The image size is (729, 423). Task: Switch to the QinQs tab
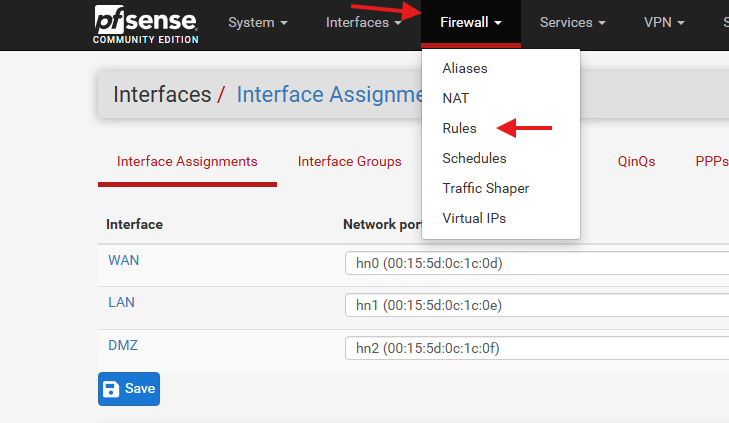(636, 161)
